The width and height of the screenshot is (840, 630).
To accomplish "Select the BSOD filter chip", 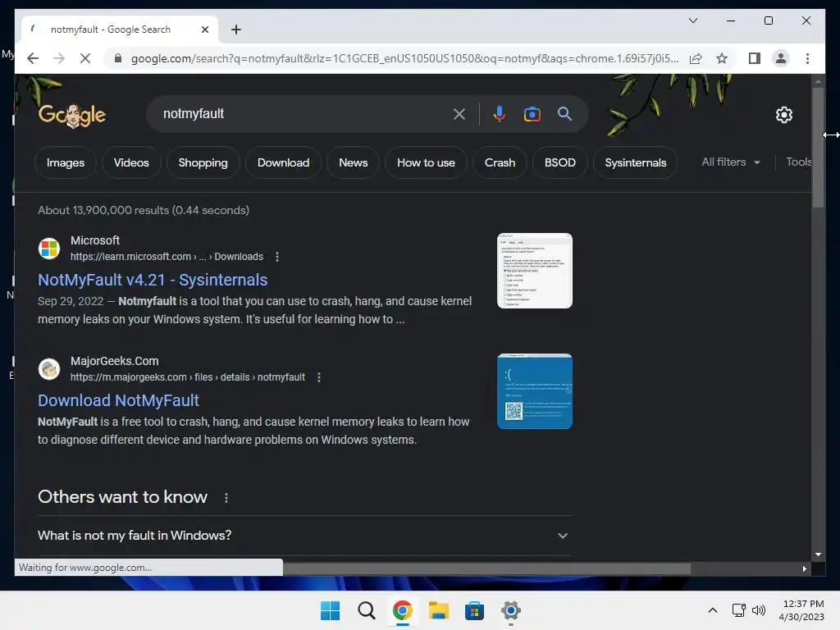I will [559, 162].
